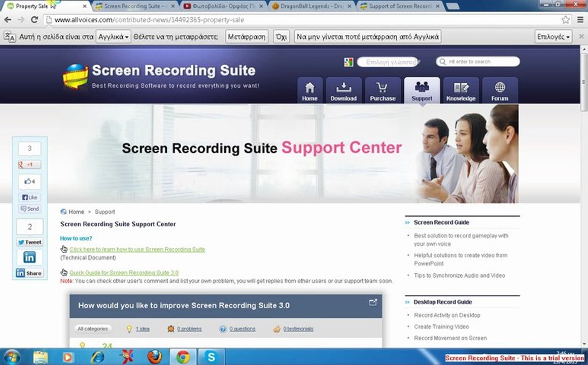Click the Tweet button
The image size is (588, 365).
pyautogui.click(x=29, y=242)
